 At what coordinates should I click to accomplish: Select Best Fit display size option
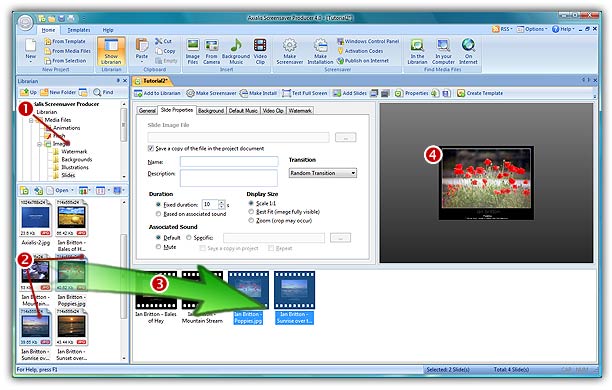coord(251,212)
